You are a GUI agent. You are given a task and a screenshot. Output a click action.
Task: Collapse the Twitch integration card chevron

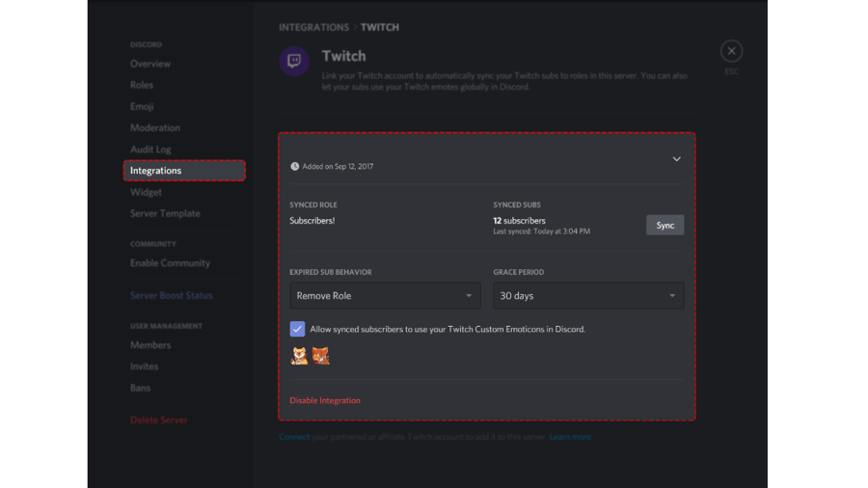point(676,159)
